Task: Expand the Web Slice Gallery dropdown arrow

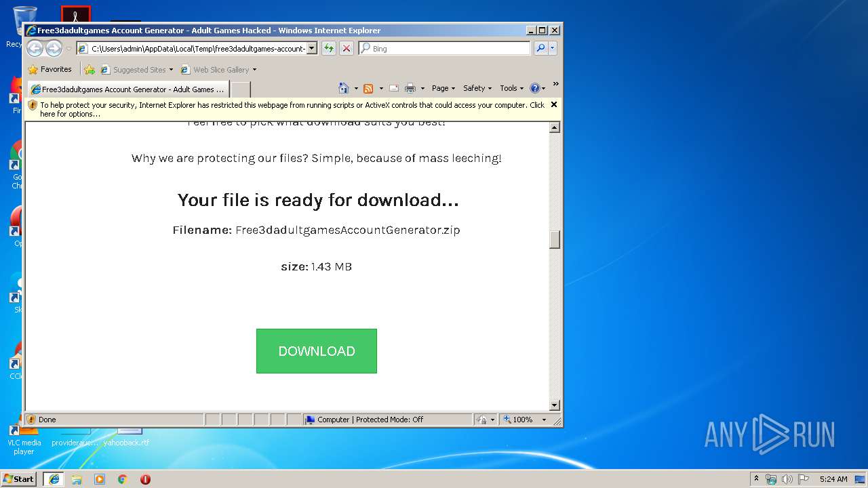Action: 255,69
